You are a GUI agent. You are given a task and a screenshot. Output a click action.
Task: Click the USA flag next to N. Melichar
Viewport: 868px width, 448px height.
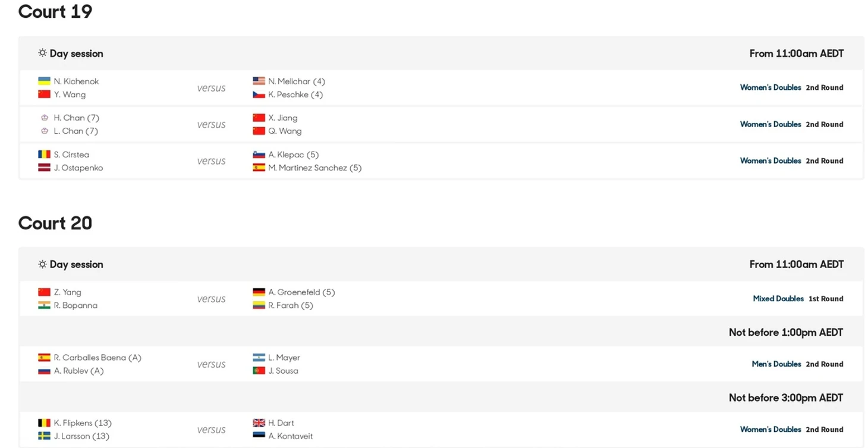[x=259, y=81]
